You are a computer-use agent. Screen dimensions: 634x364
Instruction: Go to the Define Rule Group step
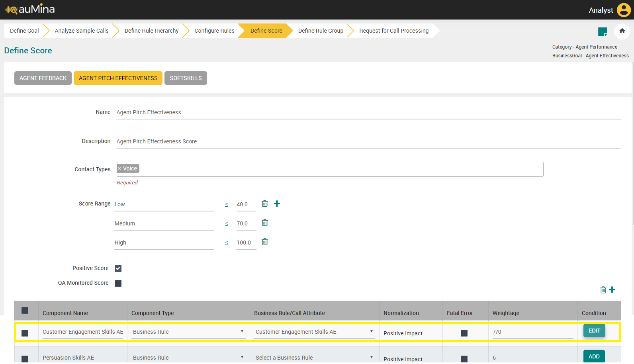(x=321, y=31)
